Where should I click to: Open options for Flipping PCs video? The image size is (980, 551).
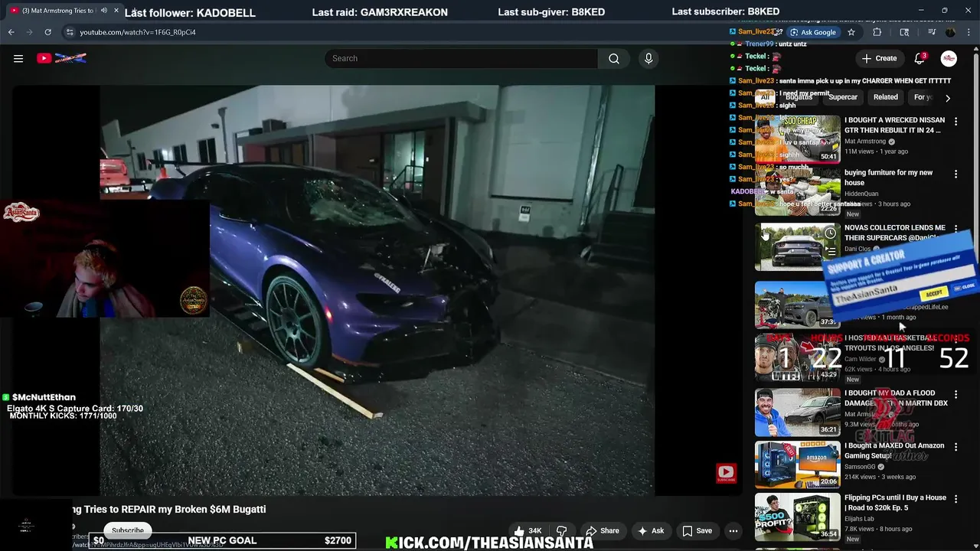955,499
